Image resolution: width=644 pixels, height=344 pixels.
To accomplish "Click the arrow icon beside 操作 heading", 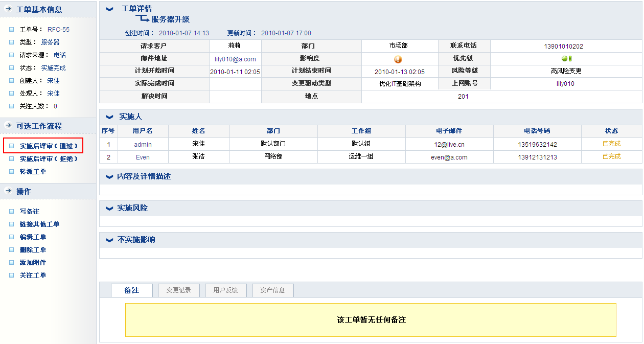I will 8,191.
